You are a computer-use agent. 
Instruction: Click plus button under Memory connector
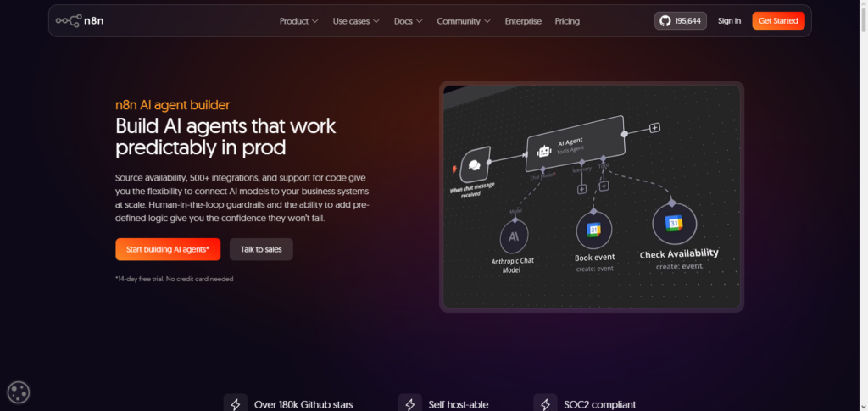(581, 189)
